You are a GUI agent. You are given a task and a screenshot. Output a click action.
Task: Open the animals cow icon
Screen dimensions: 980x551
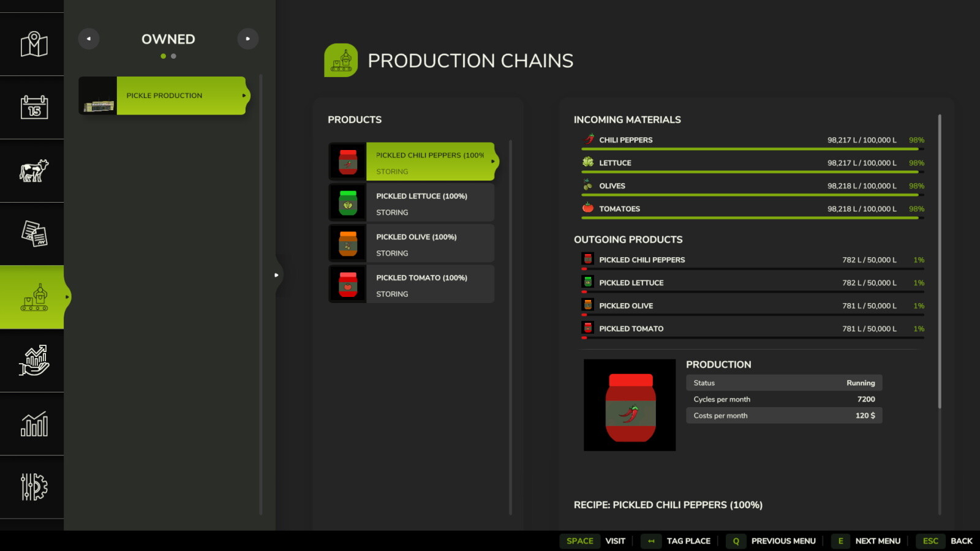tap(34, 171)
